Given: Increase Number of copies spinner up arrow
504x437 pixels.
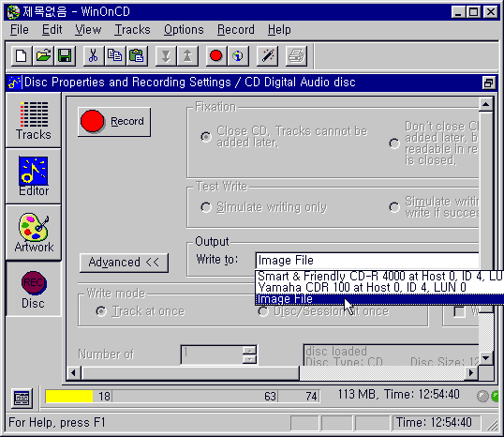Looking at the screenshot, I should 250,350.
